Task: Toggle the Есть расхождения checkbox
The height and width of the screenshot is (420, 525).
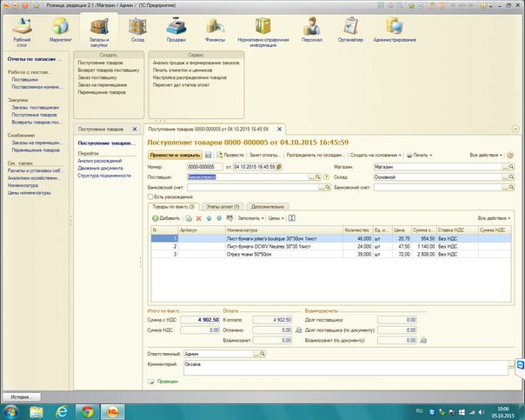Action: click(x=152, y=197)
